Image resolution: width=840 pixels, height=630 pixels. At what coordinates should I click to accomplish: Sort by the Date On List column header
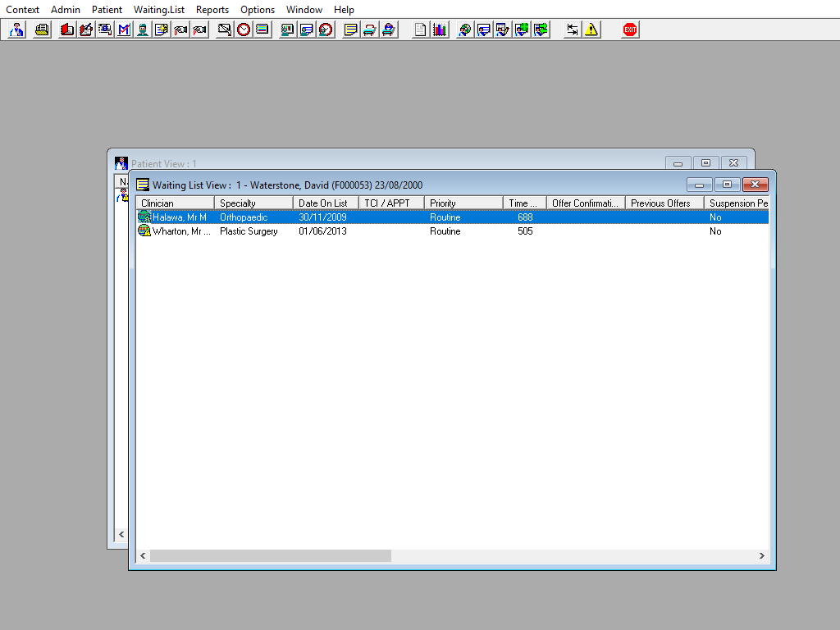326,203
